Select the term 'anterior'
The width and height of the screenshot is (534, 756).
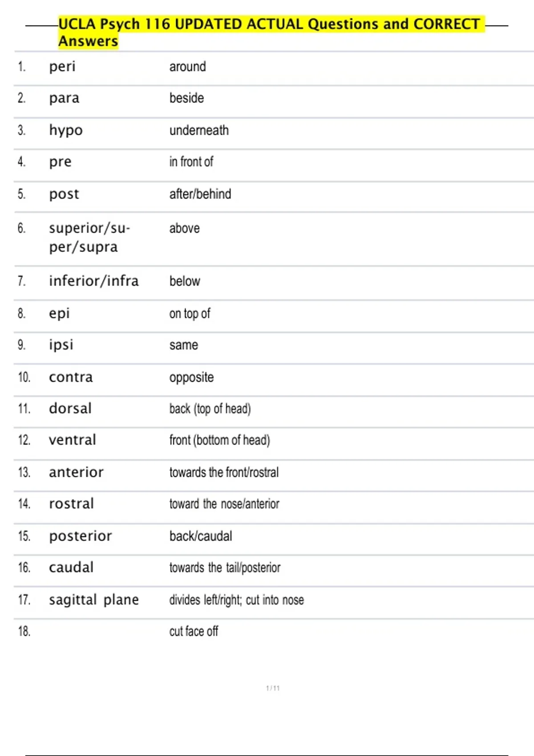(76, 472)
